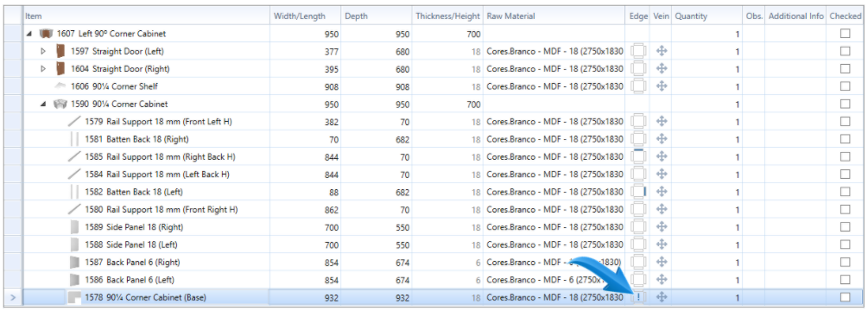The image size is (868, 311).
Task: Click the Additional Info column header
Action: coord(795,16)
